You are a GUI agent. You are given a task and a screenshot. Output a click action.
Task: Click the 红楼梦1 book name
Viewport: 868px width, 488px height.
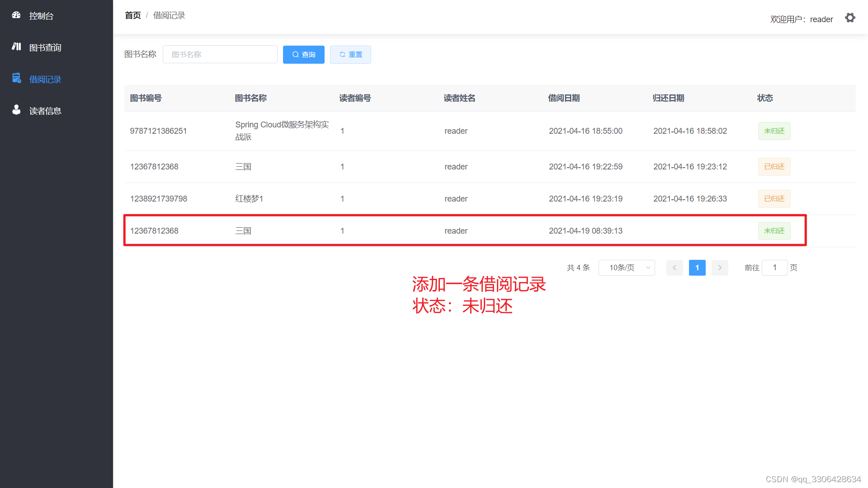[x=249, y=199]
